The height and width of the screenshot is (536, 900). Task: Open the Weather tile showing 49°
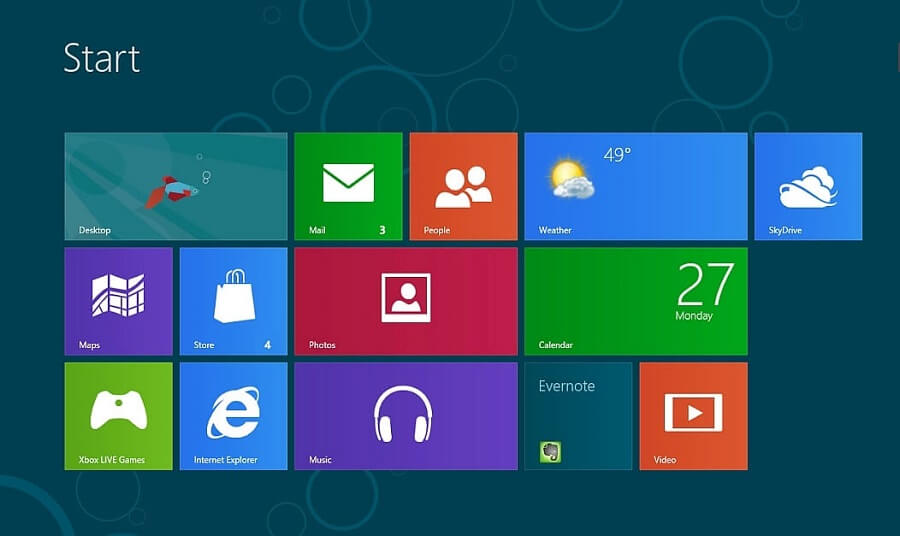point(636,186)
